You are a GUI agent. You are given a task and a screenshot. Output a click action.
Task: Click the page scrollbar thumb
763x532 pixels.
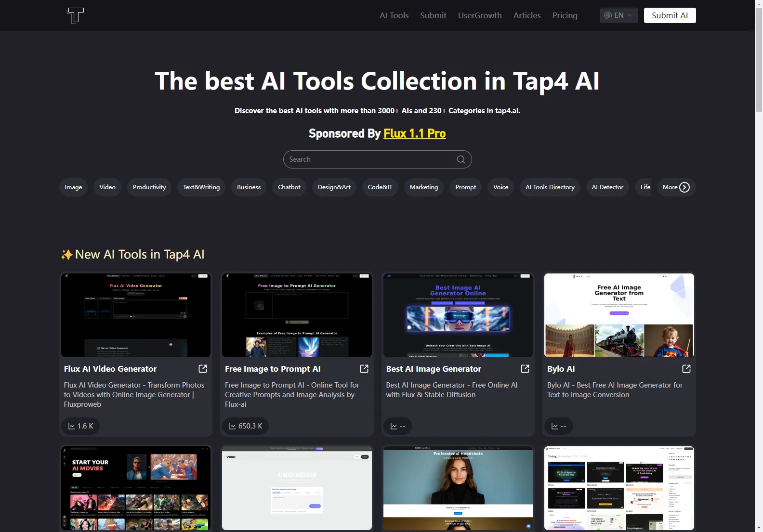759,60
